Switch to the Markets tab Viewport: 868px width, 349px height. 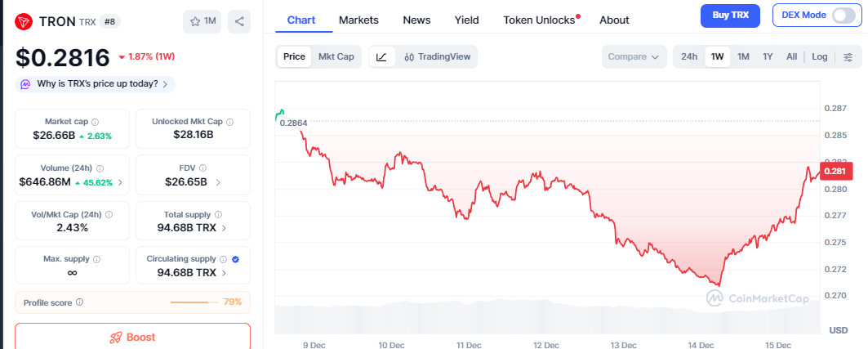pos(358,20)
